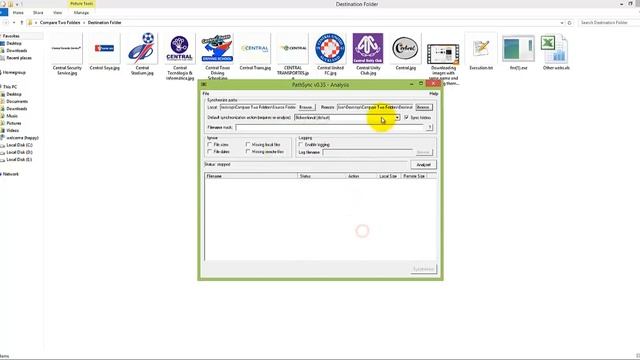This screenshot has height=360, width=640.
Task: Enable logging checkbox in PathSync
Action: pyautogui.click(x=301, y=144)
